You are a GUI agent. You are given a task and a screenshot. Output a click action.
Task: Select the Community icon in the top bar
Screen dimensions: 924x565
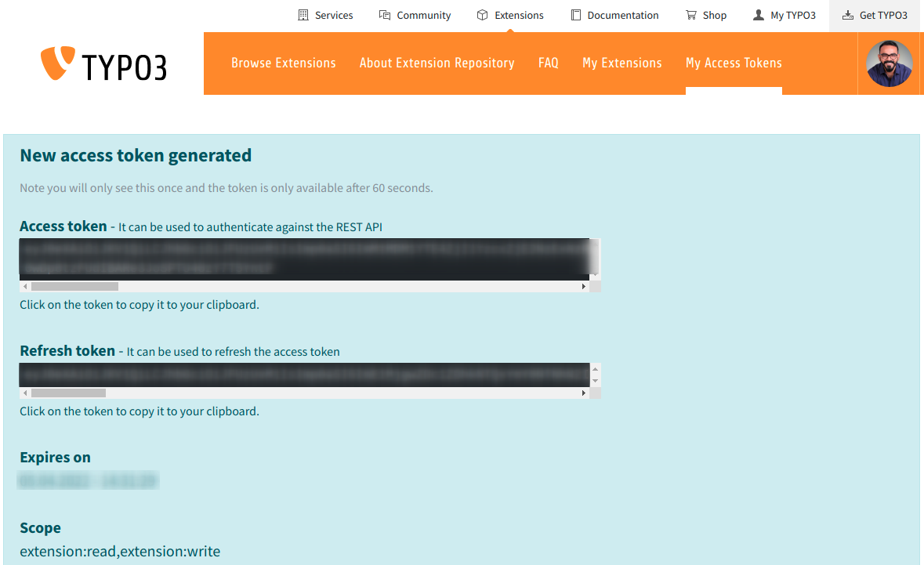(383, 14)
